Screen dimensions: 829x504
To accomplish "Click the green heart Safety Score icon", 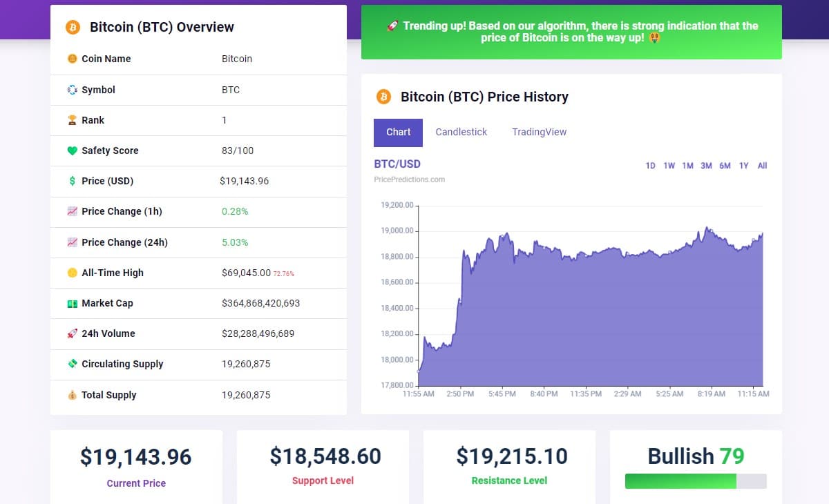I will point(72,151).
